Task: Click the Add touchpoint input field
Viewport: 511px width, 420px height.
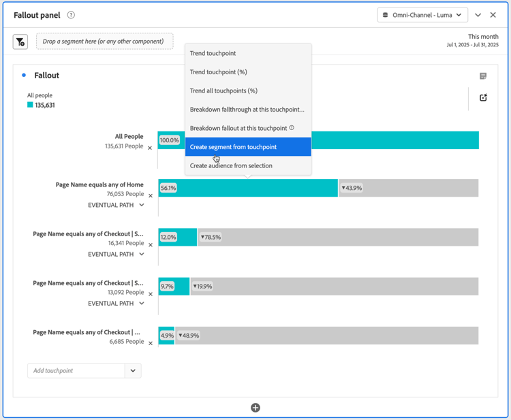Action: coord(76,370)
